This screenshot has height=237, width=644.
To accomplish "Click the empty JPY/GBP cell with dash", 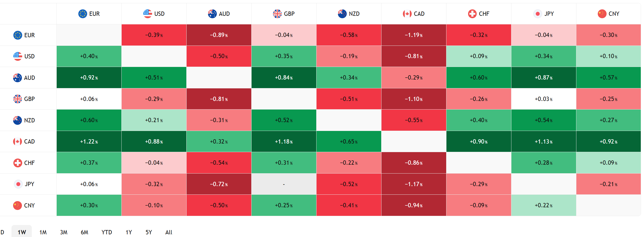I will coord(284,184).
